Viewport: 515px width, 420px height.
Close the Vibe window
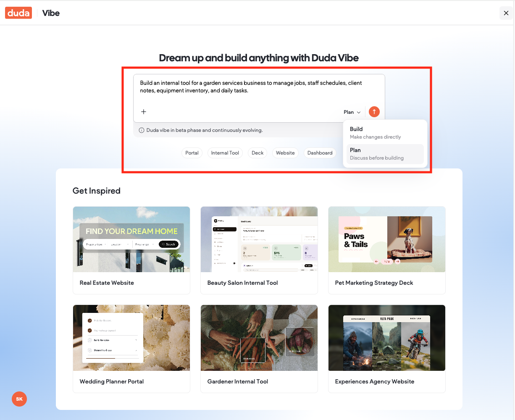(x=506, y=13)
